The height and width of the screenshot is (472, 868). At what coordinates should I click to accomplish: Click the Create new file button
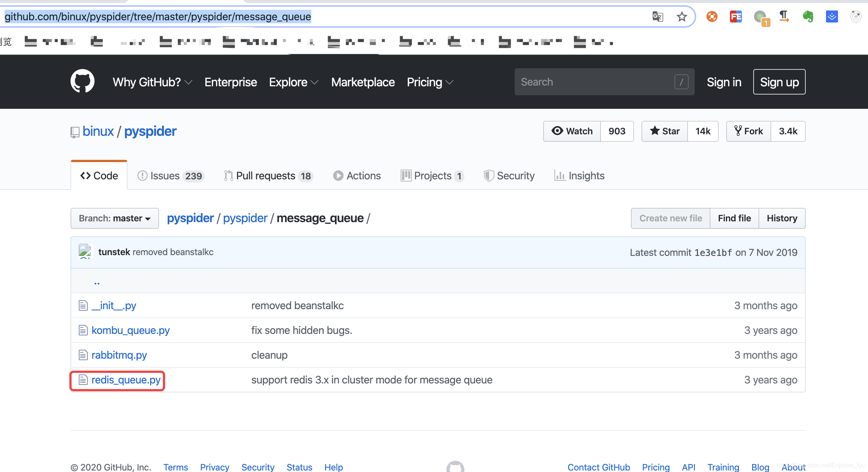[671, 218]
